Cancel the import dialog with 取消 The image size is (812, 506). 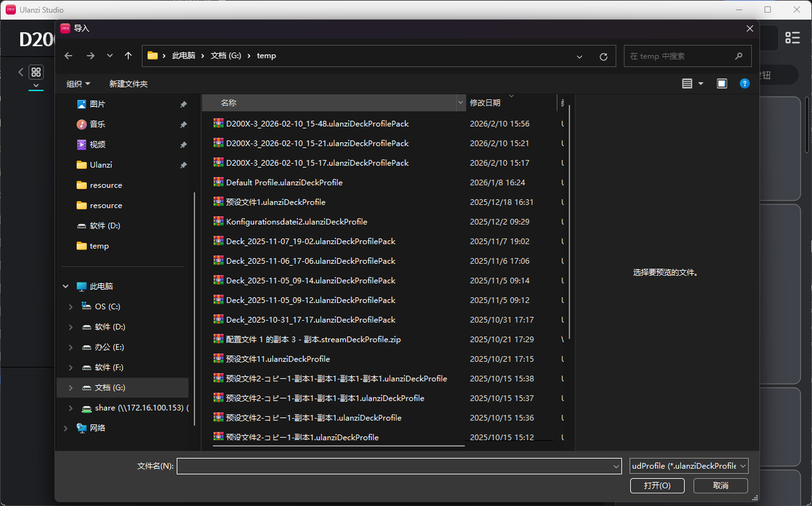(720, 485)
